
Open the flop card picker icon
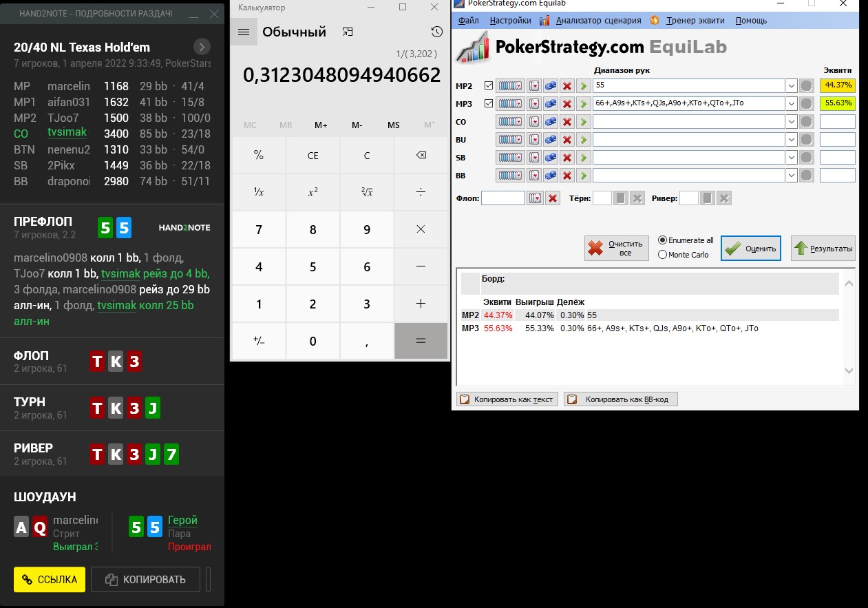tap(535, 198)
